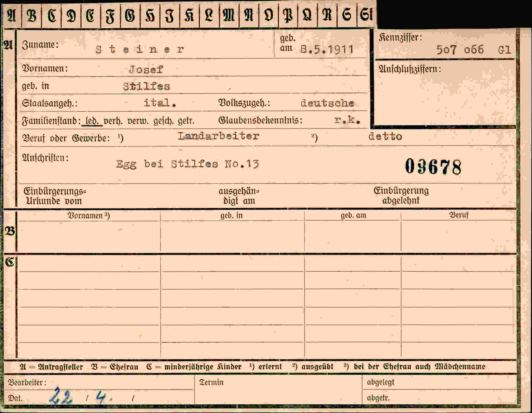Select the K index tab

[x=189, y=16]
